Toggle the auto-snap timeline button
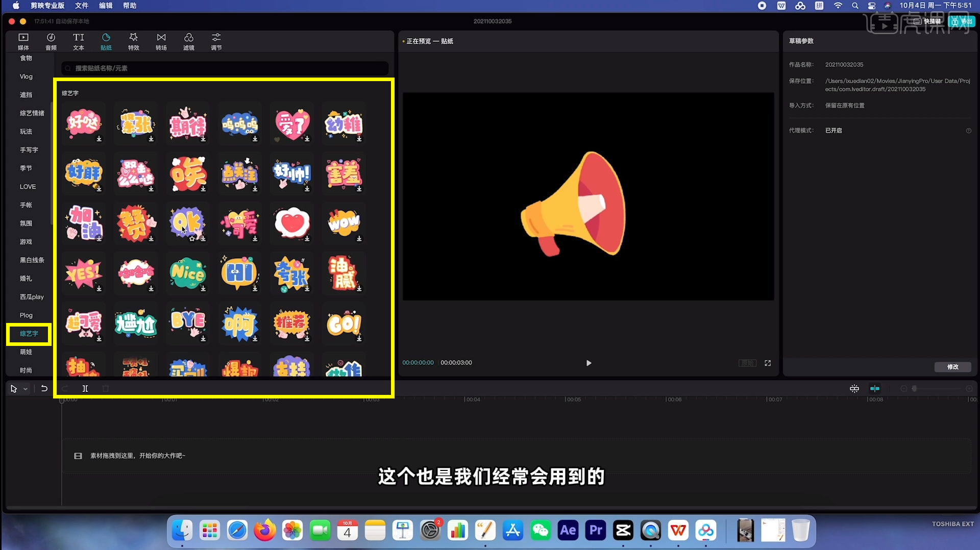Image resolution: width=980 pixels, height=550 pixels. pos(875,388)
